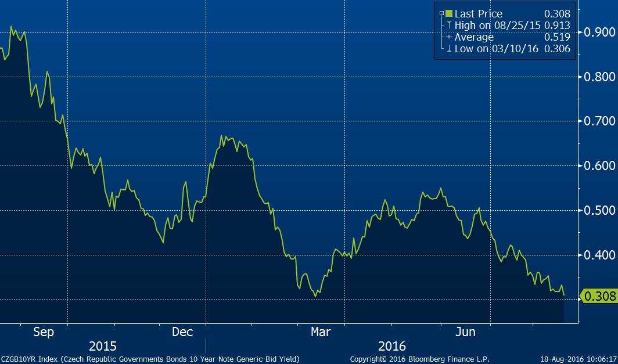Click the Sep label on time axis

pos(44,332)
